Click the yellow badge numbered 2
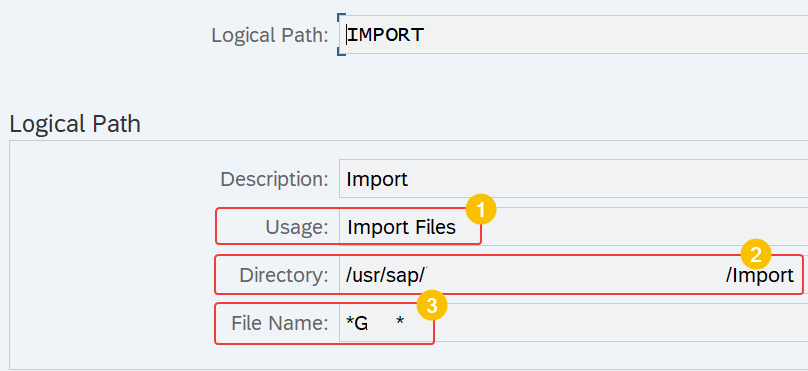 755,255
